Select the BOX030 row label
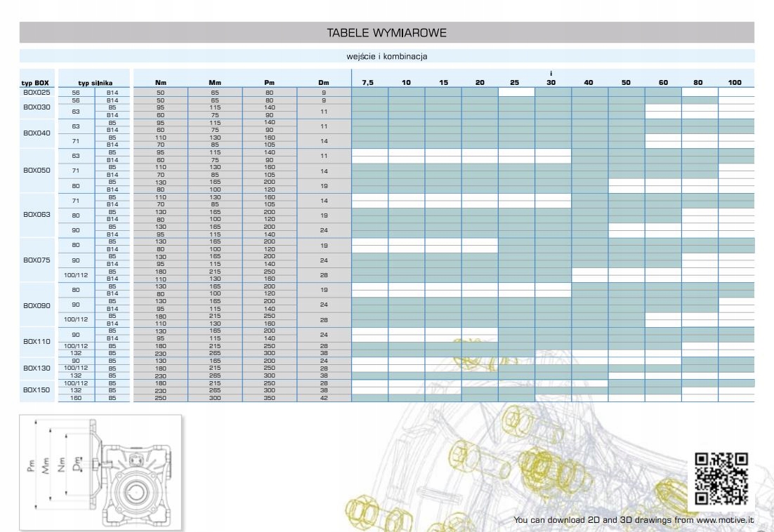Viewport: 774px width, 532px height. pyautogui.click(x=37, y=107)
